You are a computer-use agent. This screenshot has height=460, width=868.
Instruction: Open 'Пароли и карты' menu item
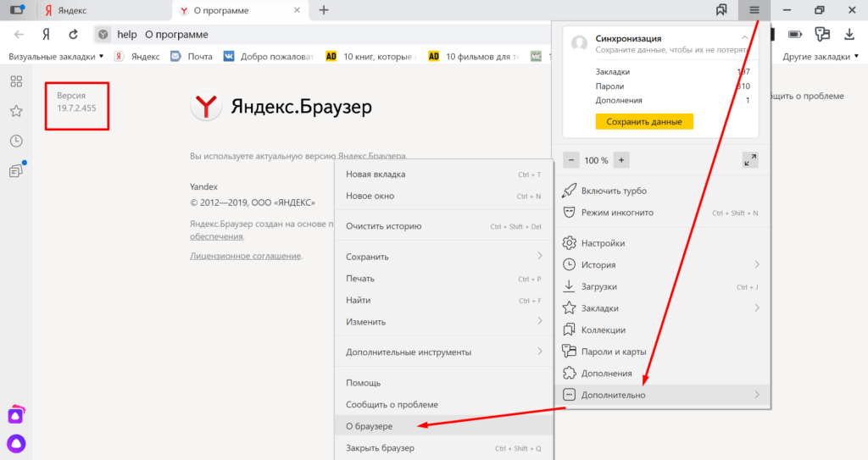pos(663,352)
